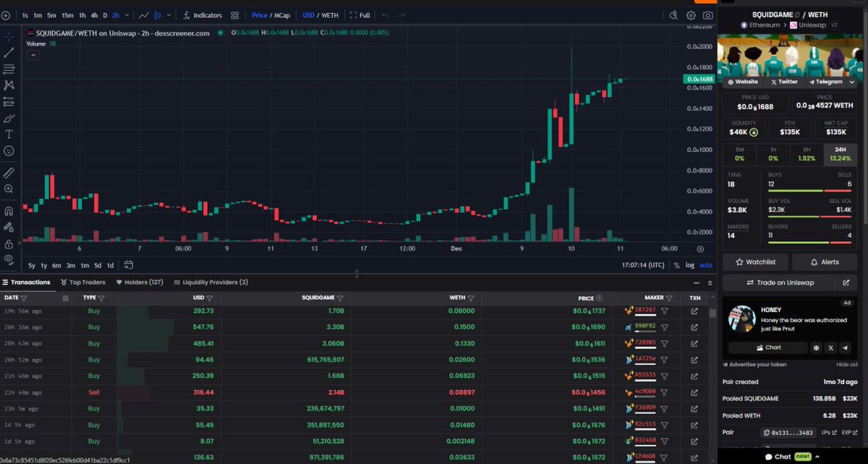
Task: Select the 6H stats tab
Action: (x=807, y=153)
